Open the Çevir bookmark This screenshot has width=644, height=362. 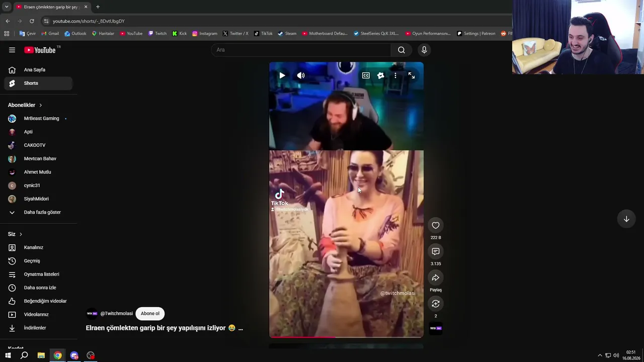27,34
